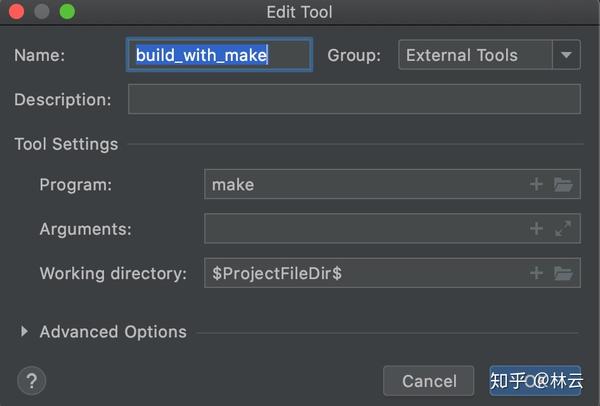Focus the empty Arguments text field
600x406 pixels.
(x=365, y=229)
